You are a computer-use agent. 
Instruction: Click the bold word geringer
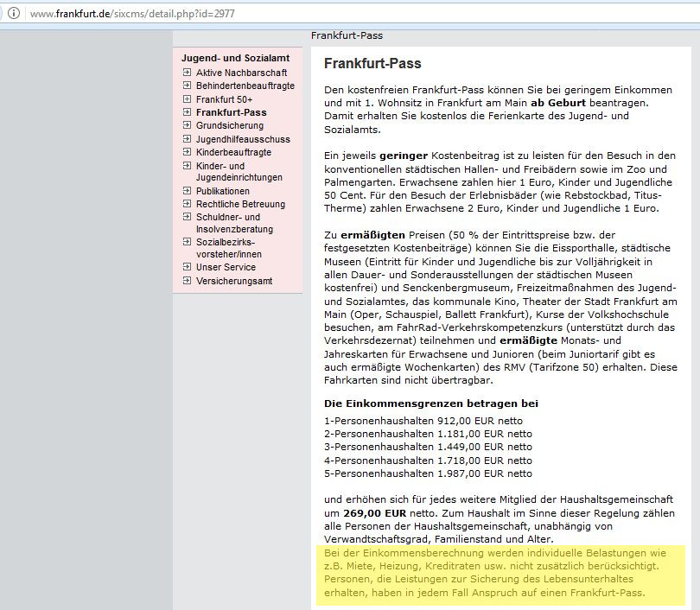tap(404, 156)
